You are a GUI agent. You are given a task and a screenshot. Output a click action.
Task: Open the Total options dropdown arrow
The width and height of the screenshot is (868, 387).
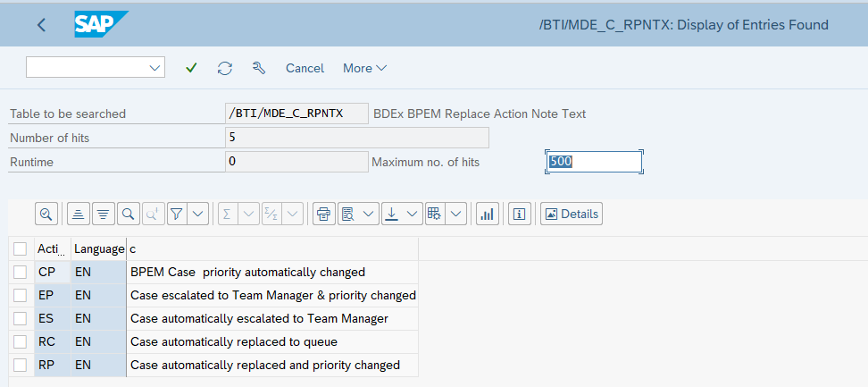click(x=248, y=215)
